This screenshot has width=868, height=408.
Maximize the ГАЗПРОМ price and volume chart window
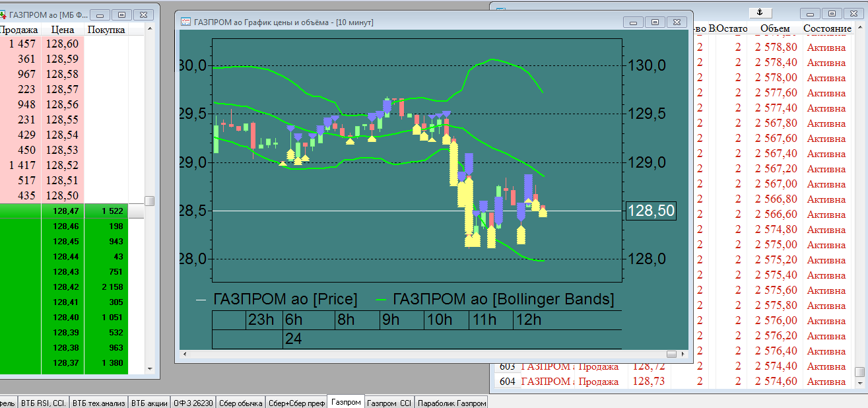coord(655,22)
